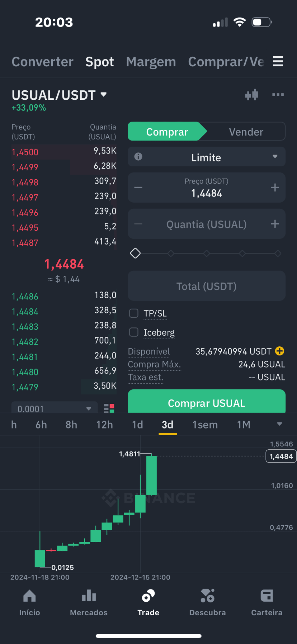Open the hamburger menu icon
The width and height of the screenshot is (297, 644).
pos(278,62)
